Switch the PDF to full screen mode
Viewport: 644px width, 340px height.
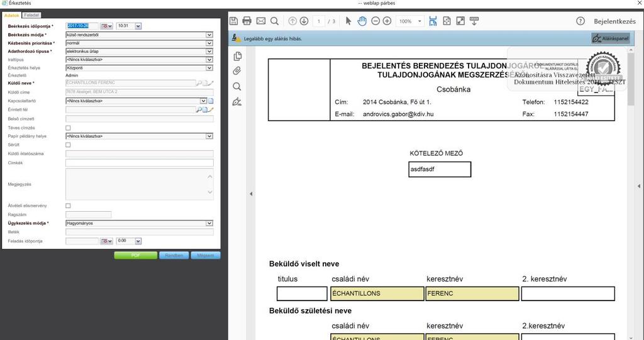460,21
